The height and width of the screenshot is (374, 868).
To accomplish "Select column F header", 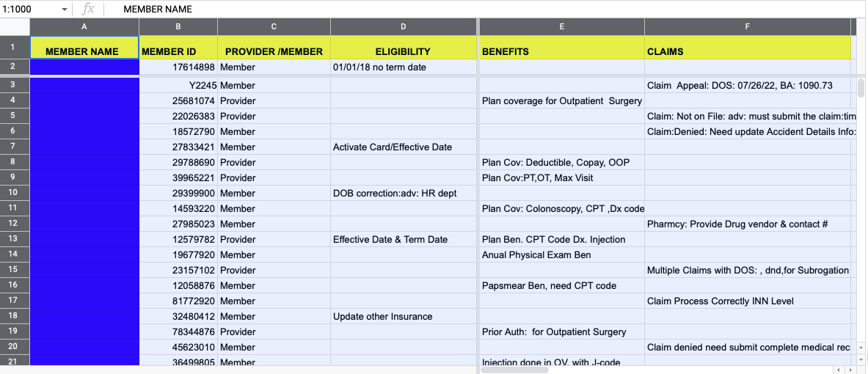I will click(747, 27).
